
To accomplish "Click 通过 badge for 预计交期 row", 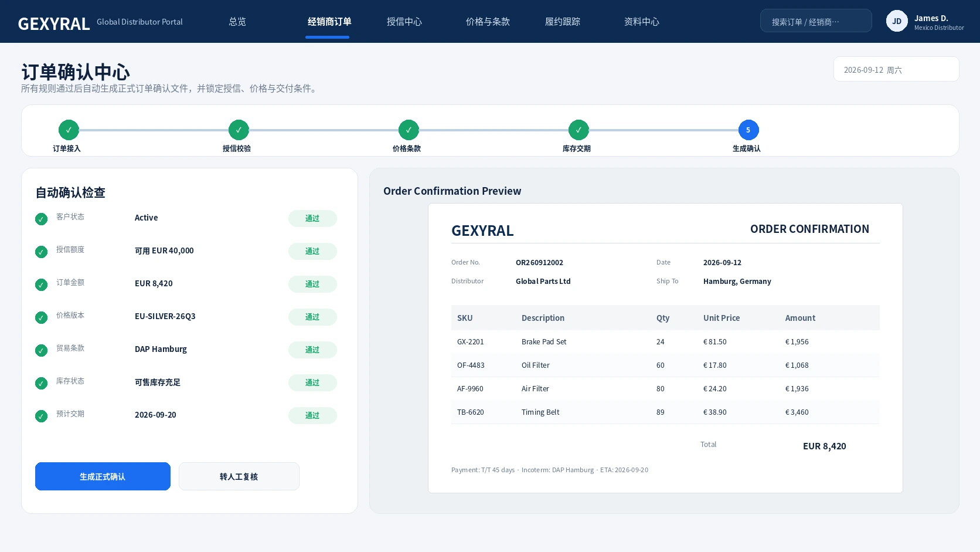I will (x=312, y=415).
